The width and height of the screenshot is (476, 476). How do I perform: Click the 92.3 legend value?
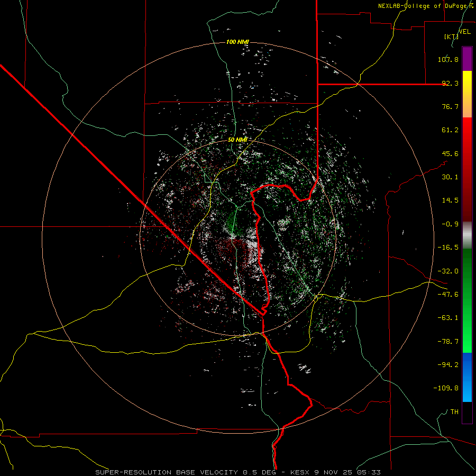450,83
